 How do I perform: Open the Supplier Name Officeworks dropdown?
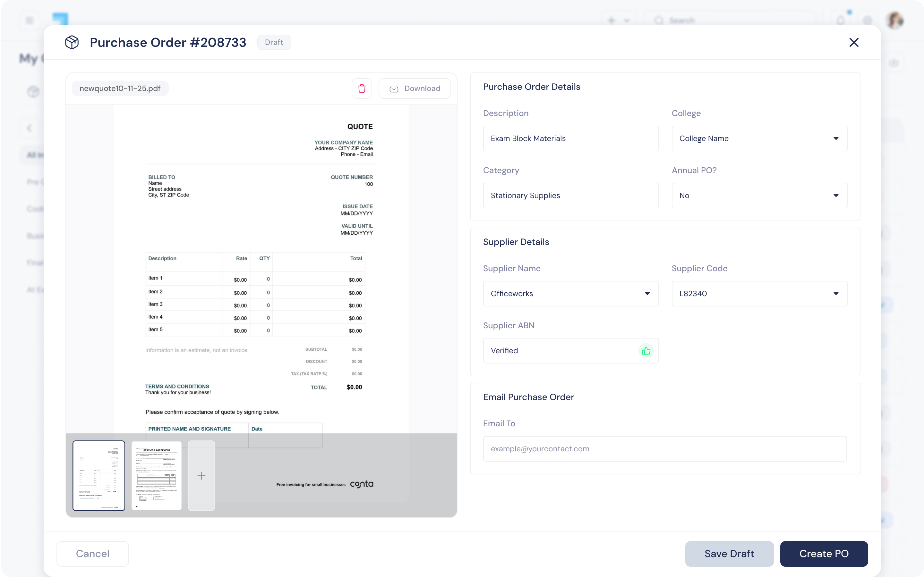pos(570,293)
